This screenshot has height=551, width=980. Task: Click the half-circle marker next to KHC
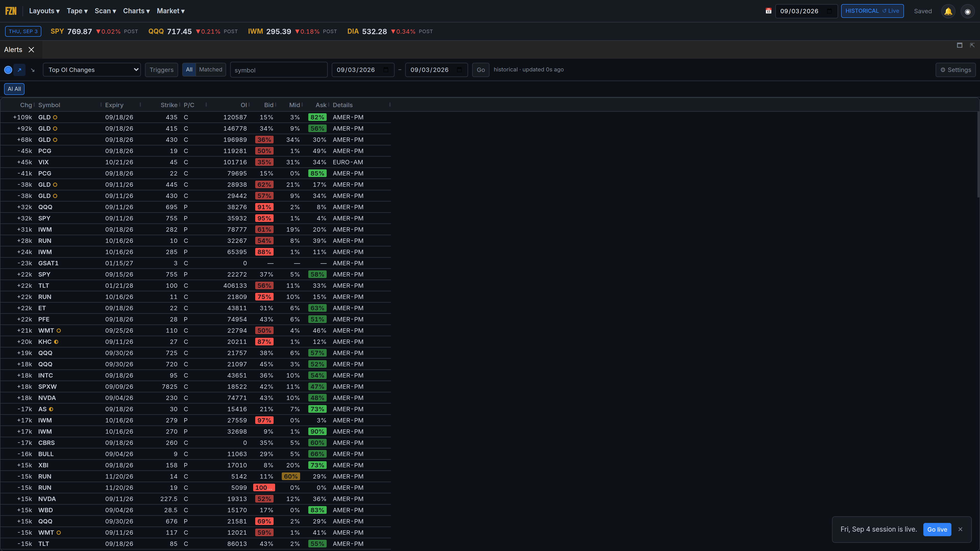[x=56, y=342]
